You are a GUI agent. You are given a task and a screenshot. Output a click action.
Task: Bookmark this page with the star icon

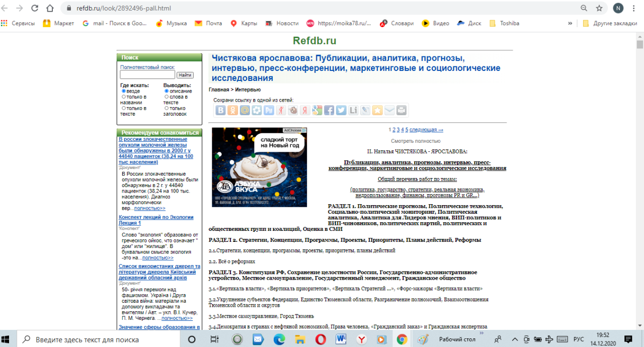(x=599, y=8)
